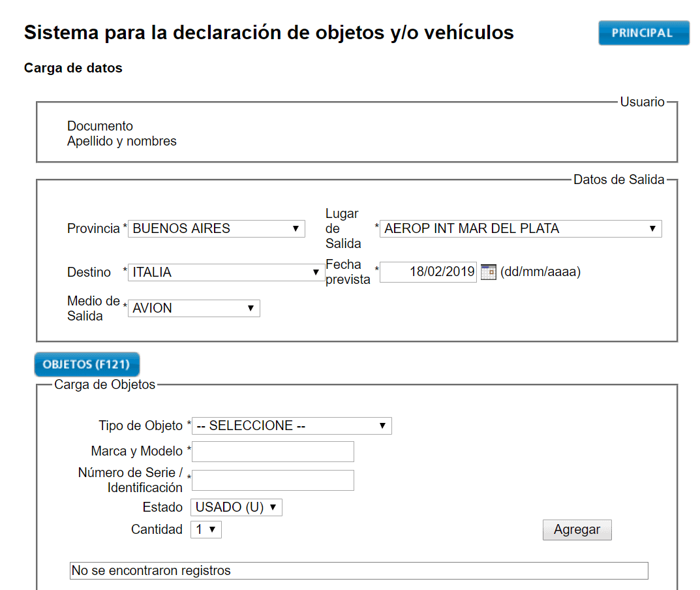The width and height of the screenshot is (700, 590).
Task: Open the Cantidad quantity dropdown
Action: [x=206, y=529]
